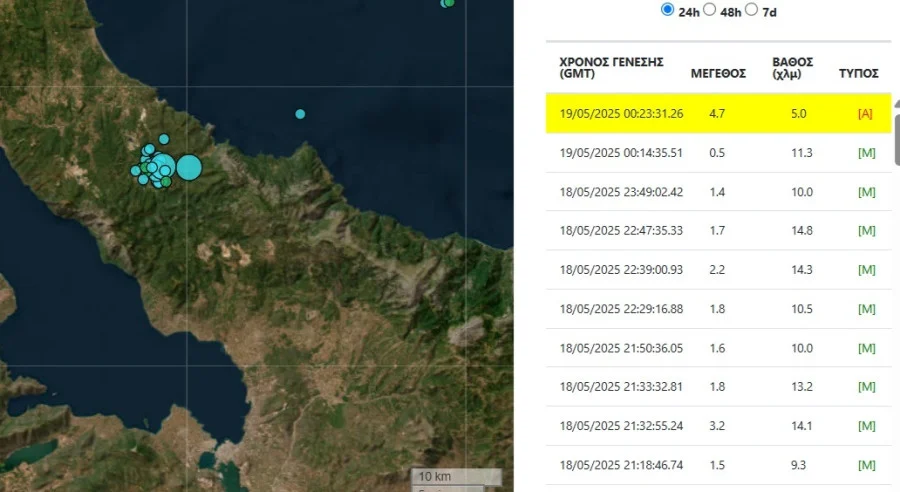900x492 pixels.
Task: Select the 18/05/2025 21:18:46.74 event row
Action: coord(718,464)
